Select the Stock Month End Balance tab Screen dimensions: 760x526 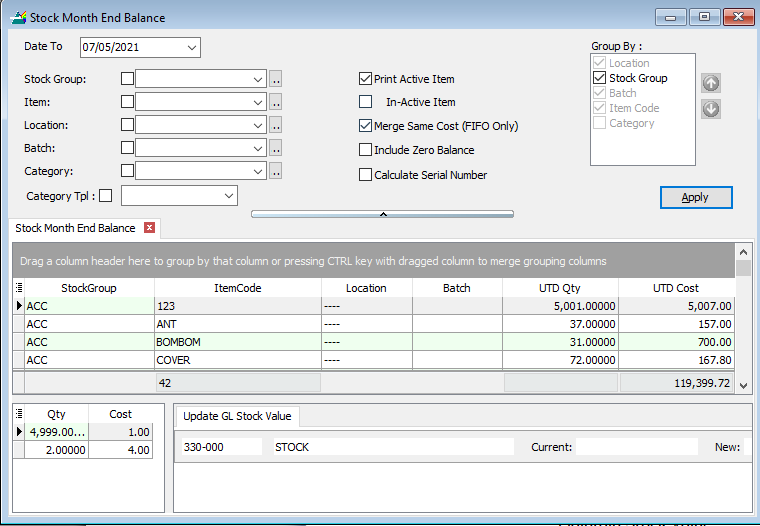(75, 228)
